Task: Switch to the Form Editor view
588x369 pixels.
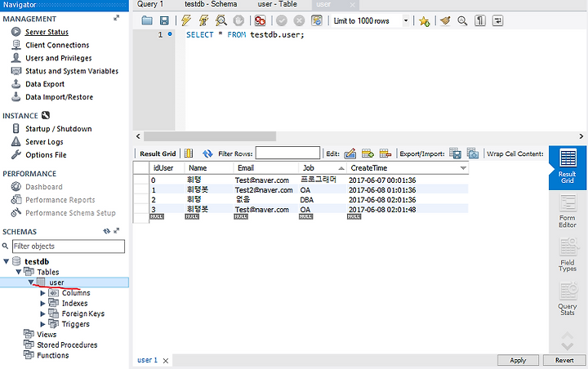Action: pyautogui.click(x=568, y=211)
